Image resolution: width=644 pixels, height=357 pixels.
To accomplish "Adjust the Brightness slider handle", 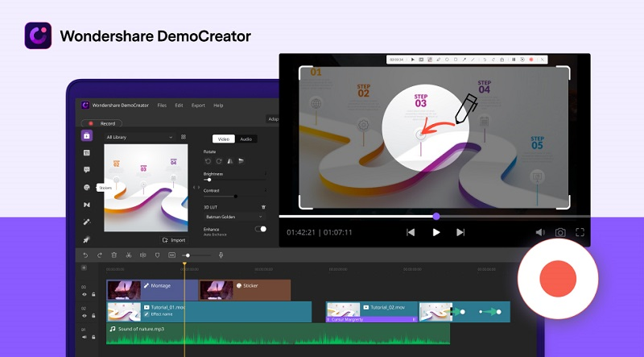I will [209, 180].
